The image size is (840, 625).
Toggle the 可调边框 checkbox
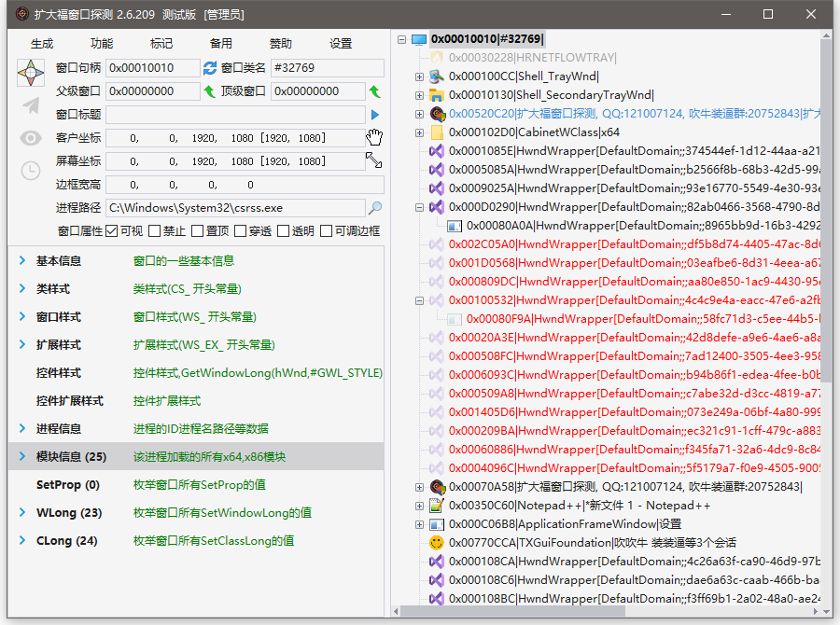click(x=326, y=230)
